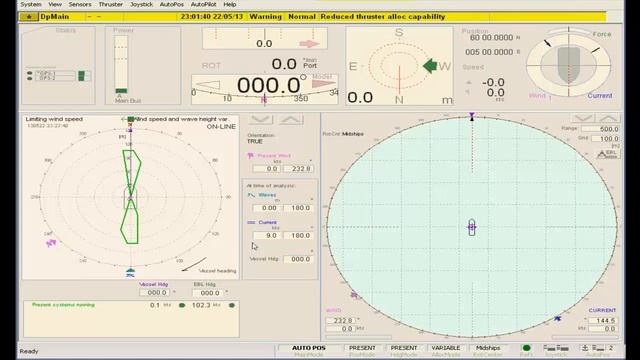Image resolution: width=640 pixels, height=360 pixels.
Task: Click the green west-pointing arrow in deviation view
Action: 429,66
